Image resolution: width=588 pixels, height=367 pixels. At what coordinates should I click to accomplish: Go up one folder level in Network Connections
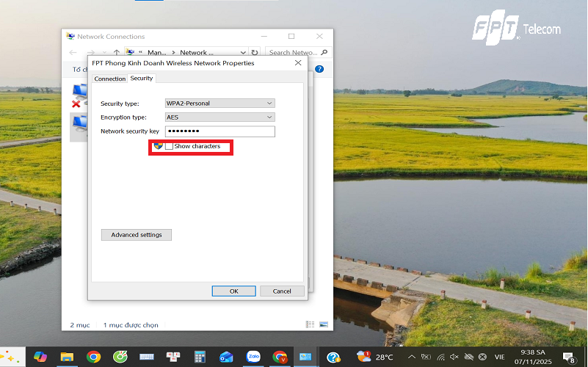[117, 53]
